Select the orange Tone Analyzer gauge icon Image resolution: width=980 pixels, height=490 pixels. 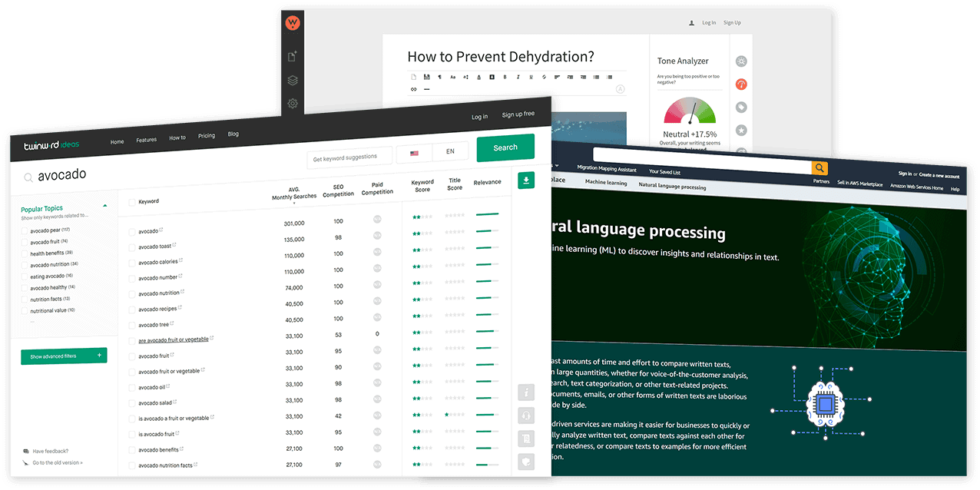(x=740, y=84)
